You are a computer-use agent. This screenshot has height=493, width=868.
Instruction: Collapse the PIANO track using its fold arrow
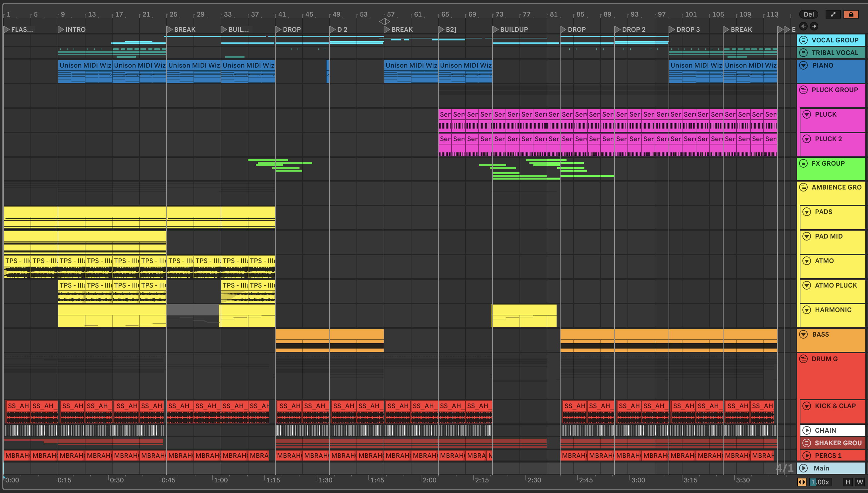point(803,65)
